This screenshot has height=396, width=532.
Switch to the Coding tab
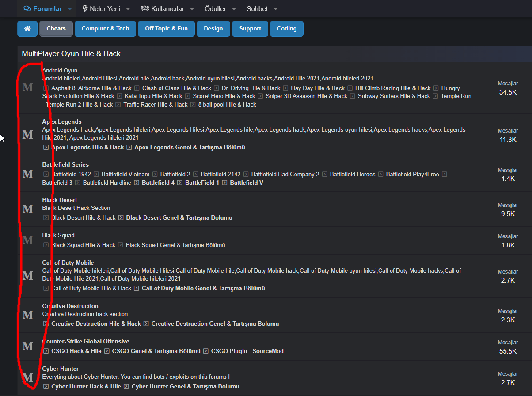tap(287, 28)
